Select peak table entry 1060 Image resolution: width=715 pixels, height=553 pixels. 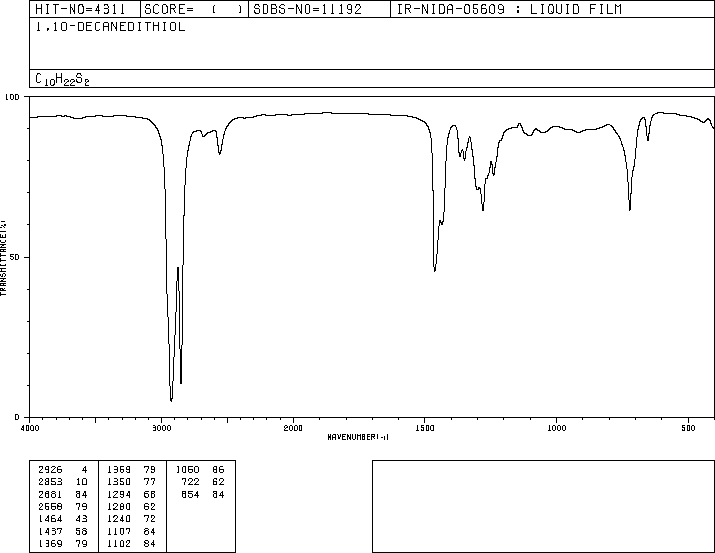pos(187,470)
